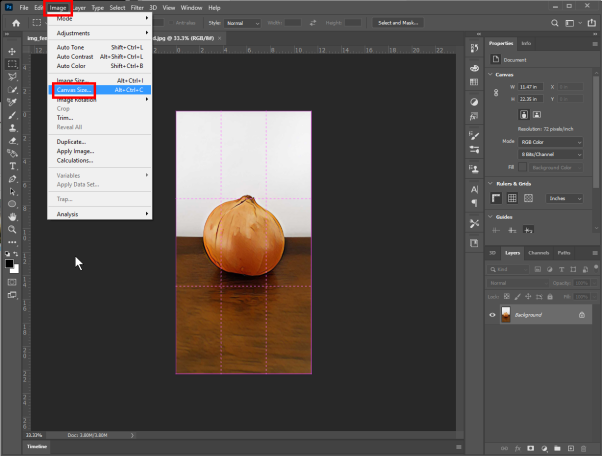This screenshot has width=602, height=456.
Task: Open the Swatches grid panel icon
Action: 474,82
